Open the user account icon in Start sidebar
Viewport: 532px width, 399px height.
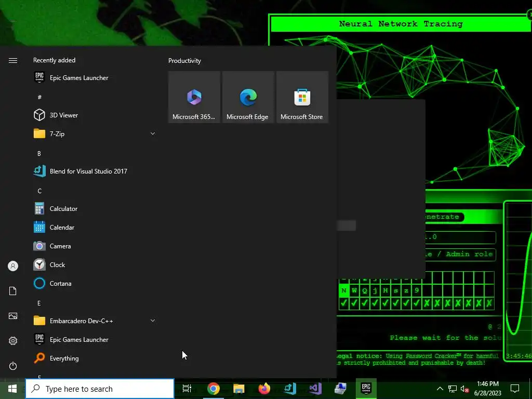click(x=13, y=266)
